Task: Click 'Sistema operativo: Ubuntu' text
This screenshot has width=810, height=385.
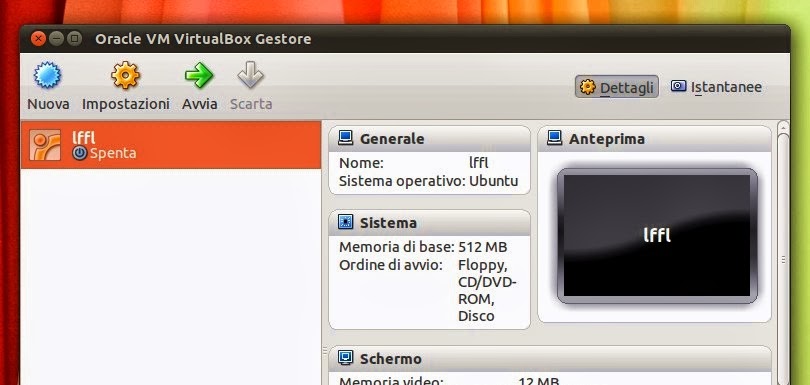Action: [x=428, y=181]
